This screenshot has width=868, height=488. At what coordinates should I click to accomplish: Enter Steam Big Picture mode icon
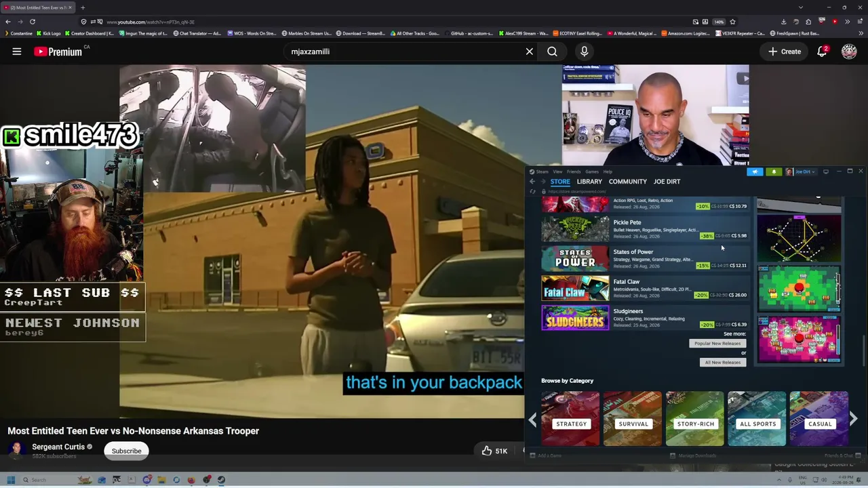click(x=825, y=171)
